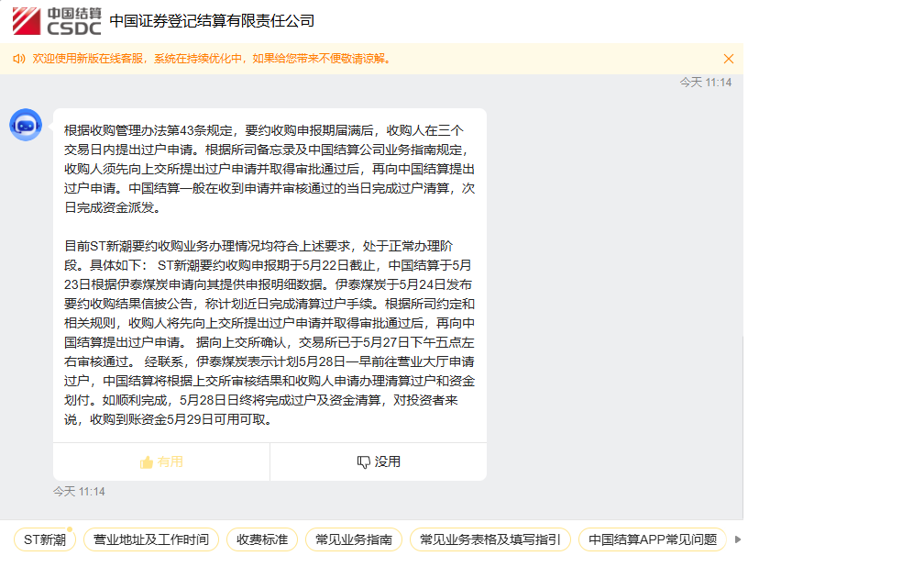Click the 今天 11:14 timestamp below the message
924x578 pixels.
click(x=79, y=492)
